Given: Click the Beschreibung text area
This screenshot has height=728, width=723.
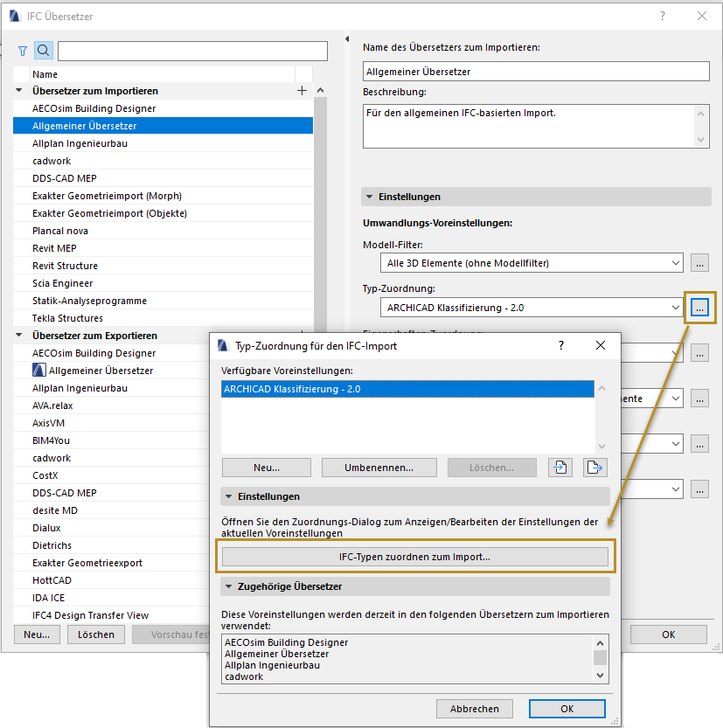Looking at the screenshot, I should [536, 126].
